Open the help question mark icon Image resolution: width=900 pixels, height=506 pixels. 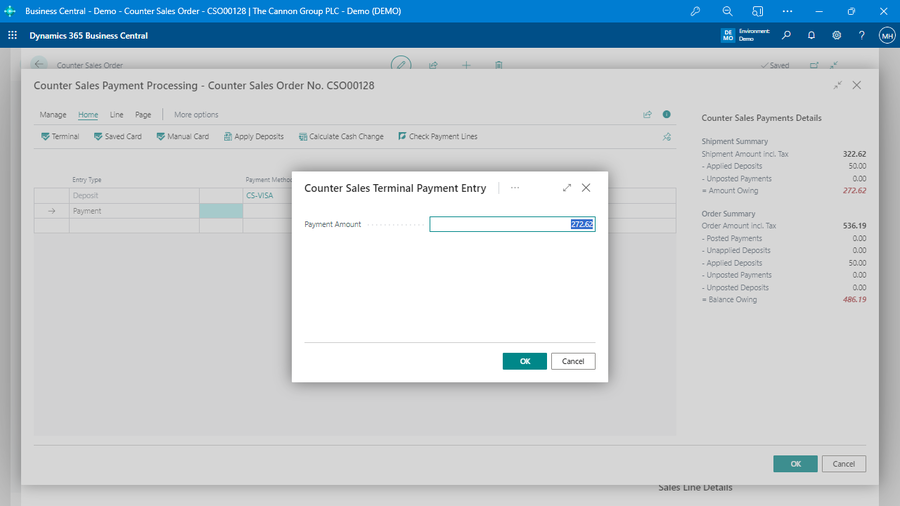click(x=861, y=35)
